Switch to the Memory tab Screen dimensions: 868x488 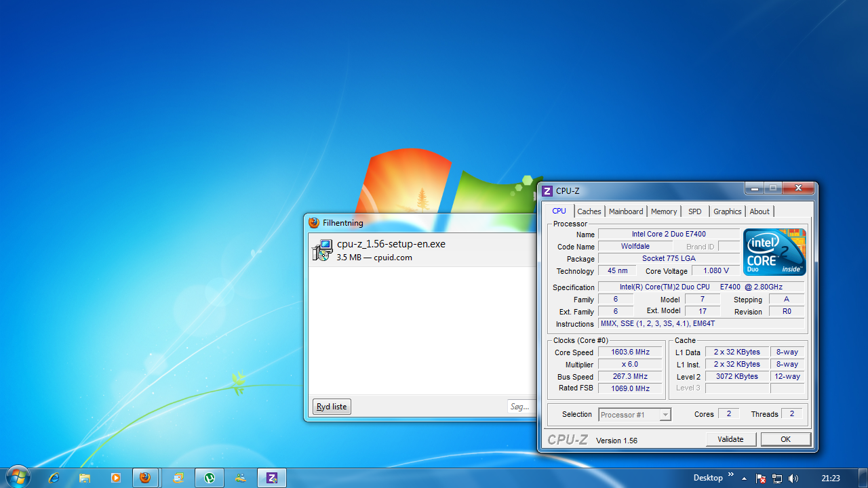(x=664, y=211)
